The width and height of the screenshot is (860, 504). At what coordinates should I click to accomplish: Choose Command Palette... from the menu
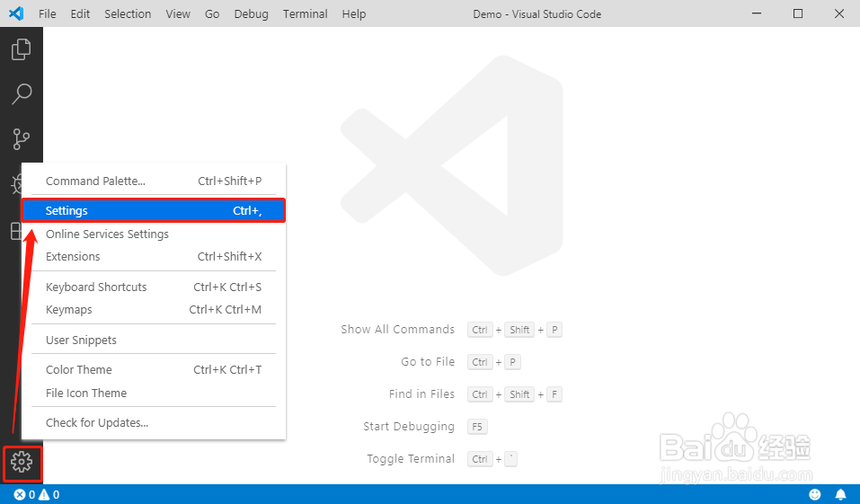[154, 181]
